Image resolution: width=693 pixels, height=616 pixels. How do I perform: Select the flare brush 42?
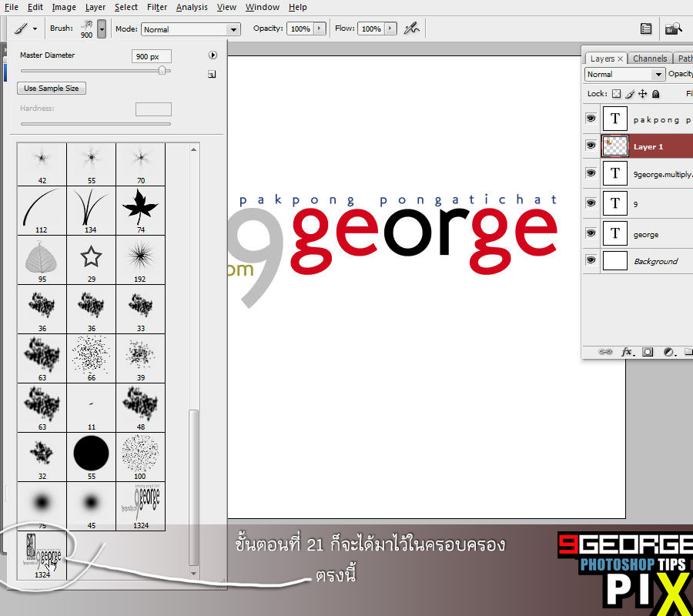42,163
